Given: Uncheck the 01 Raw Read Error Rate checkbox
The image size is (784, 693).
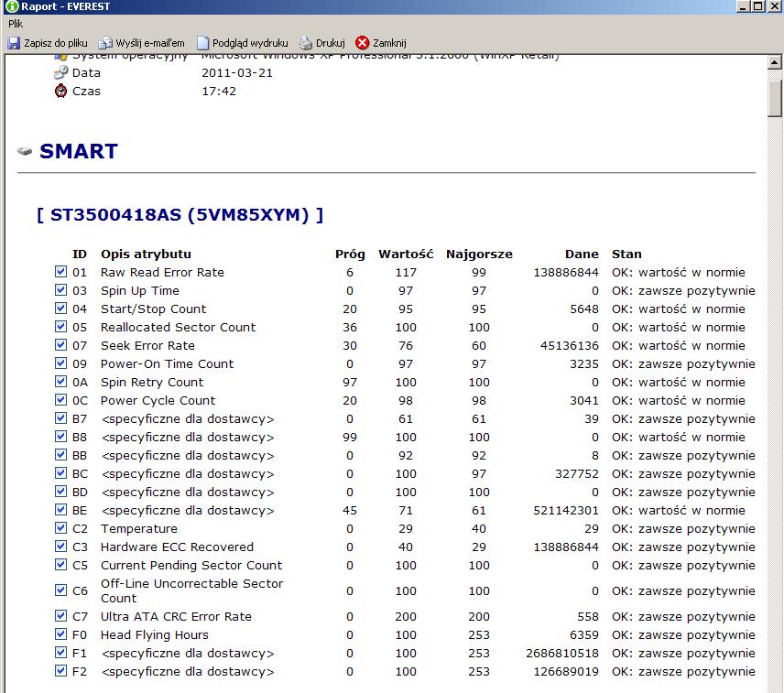Looking at the screenshot, I should pyautogui.click(x=60, y=271).
